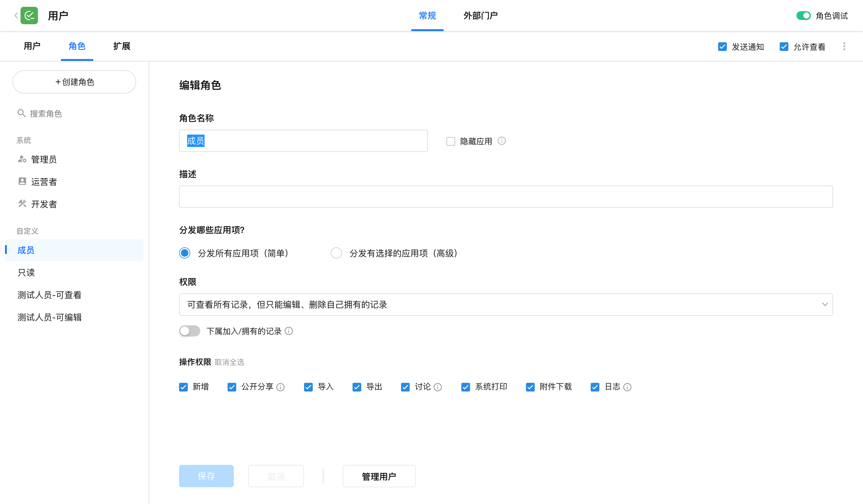This screenshot has height=504, width=863.
Task: Open the 扩展 tab
Action: click(x=122, y=46)
